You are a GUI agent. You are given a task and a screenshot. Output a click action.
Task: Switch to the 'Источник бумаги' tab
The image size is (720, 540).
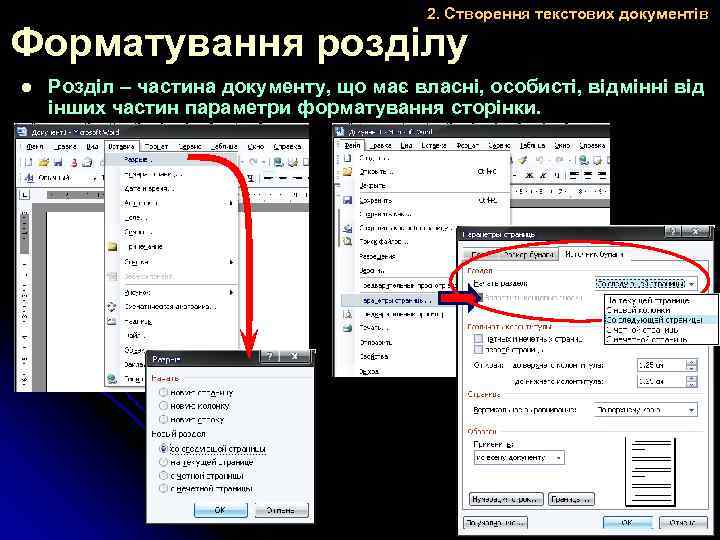594,254
